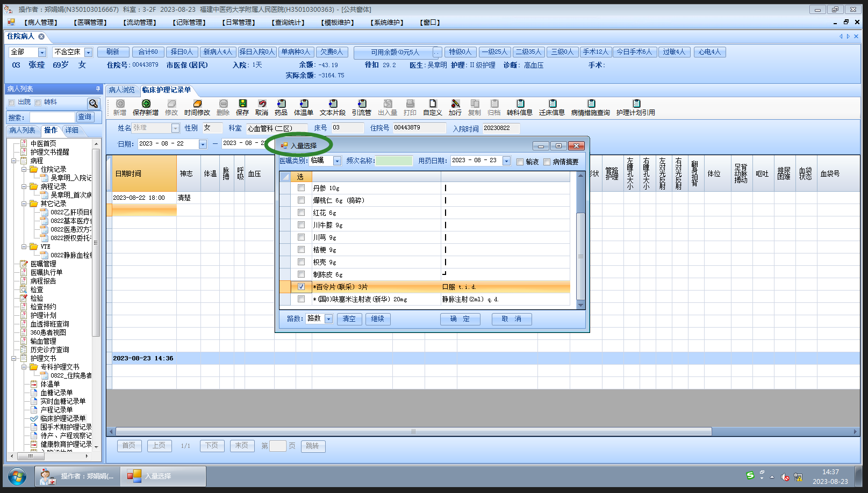Open the 用药日期 date dropdown
Screen dimensions: 868x493
[x=506, y=161]
